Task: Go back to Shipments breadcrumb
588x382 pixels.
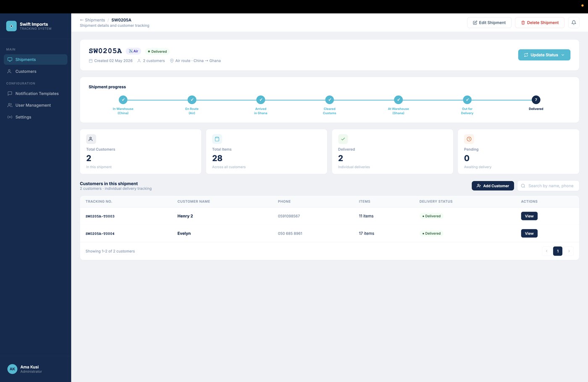Action: [x=92, y=20]
